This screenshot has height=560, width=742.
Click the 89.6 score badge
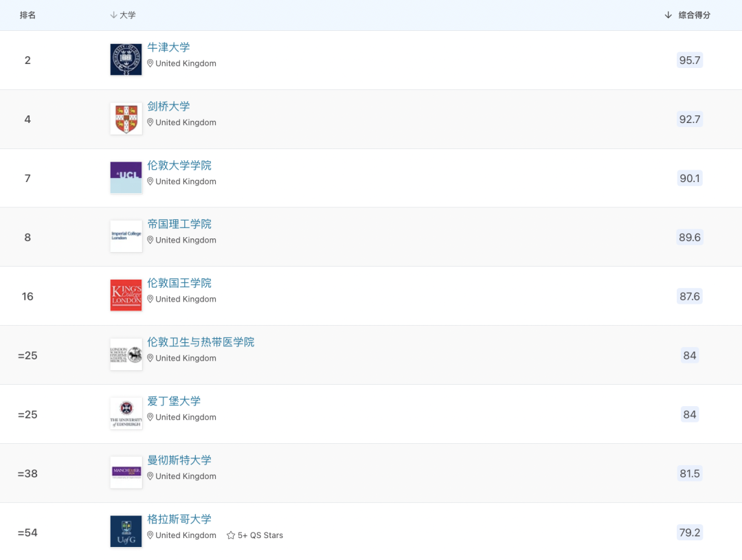coord(690,237)
